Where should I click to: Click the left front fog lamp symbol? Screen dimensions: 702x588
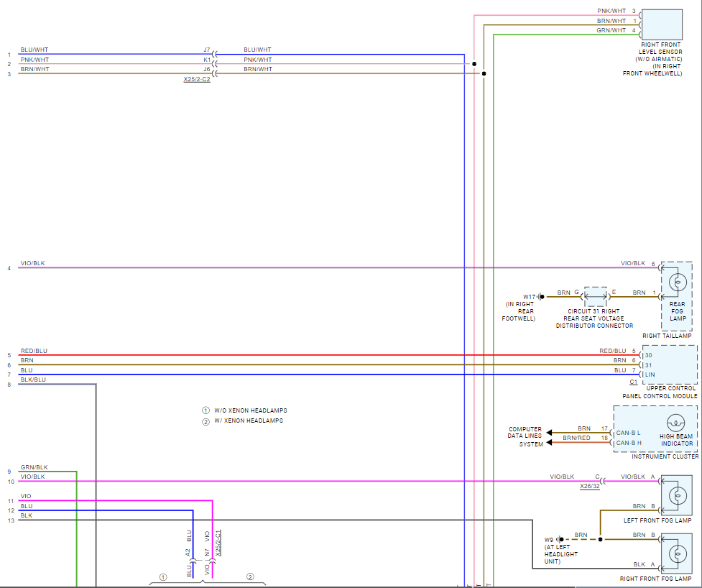pyautogui.click(x=676, y=495)
